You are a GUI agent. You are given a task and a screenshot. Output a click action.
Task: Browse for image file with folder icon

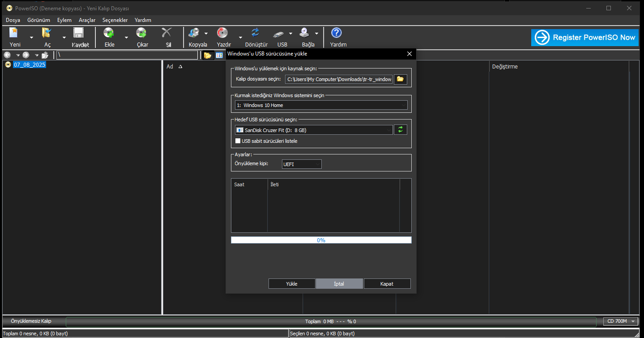click(400, 79)
